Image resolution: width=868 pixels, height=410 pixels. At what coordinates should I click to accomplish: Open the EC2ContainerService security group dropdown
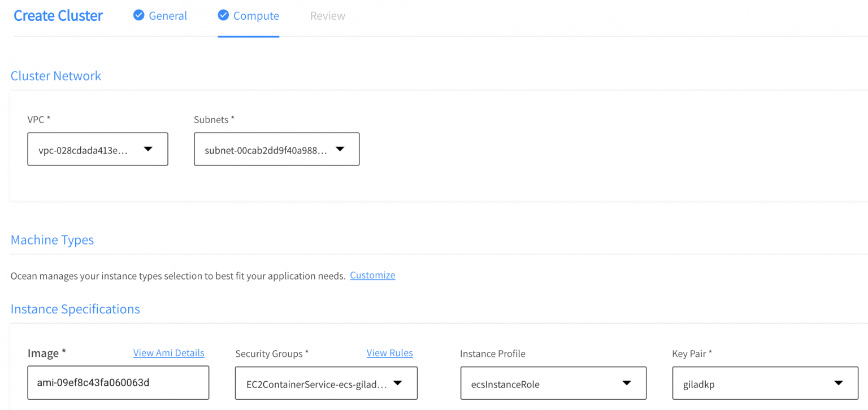pos(316,384)
